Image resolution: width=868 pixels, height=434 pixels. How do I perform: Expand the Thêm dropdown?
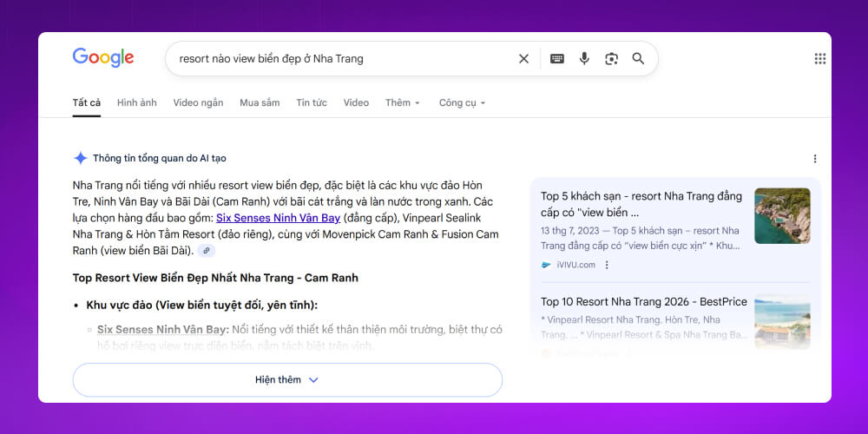point(403,103)
